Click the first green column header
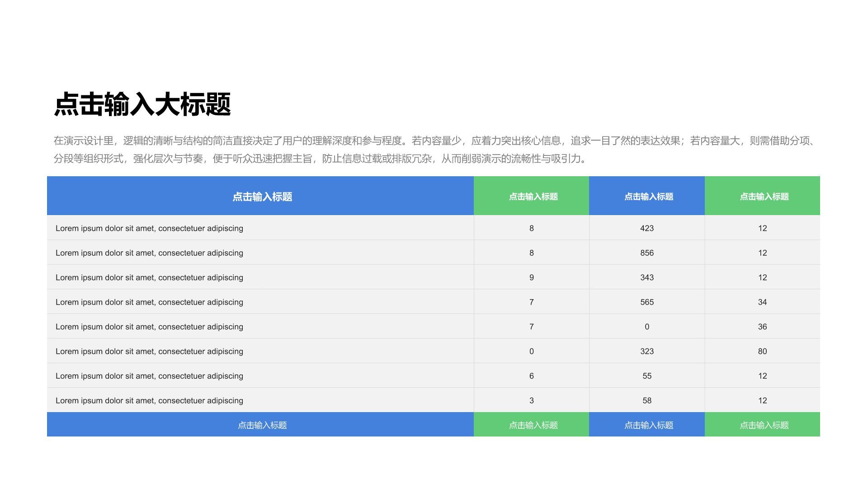The height and width of the screenshot is (488, 868). (531, 196)
